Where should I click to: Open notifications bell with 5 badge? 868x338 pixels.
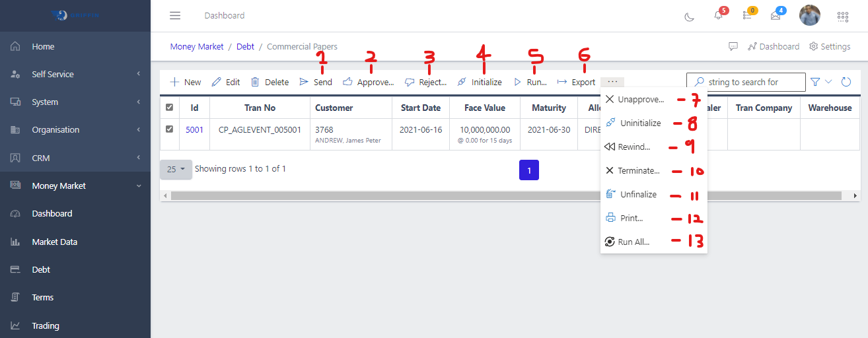pos(719,15)
